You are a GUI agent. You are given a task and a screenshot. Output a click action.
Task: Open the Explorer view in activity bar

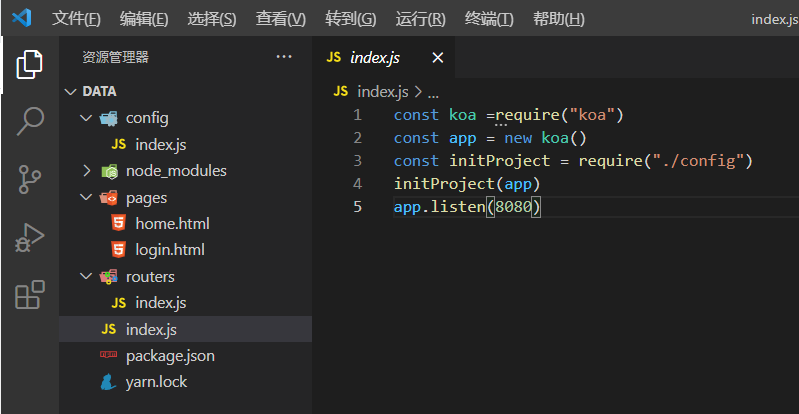pos(29,65)
